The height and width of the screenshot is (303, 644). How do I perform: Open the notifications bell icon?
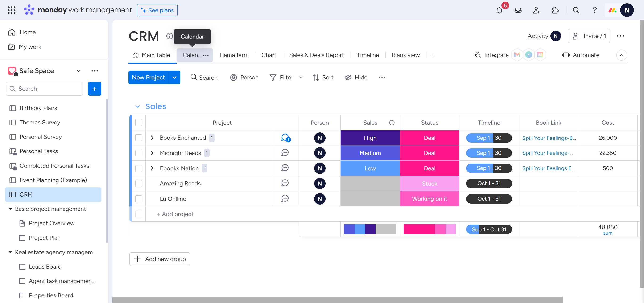499,10
